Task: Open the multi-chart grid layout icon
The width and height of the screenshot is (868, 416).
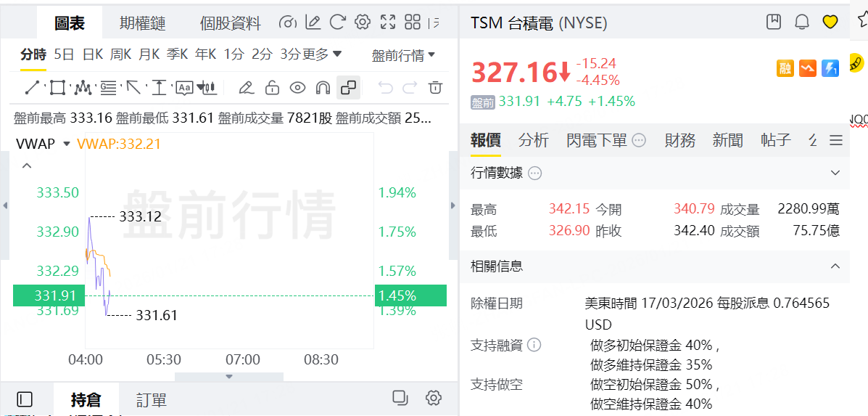Action: 413,23
